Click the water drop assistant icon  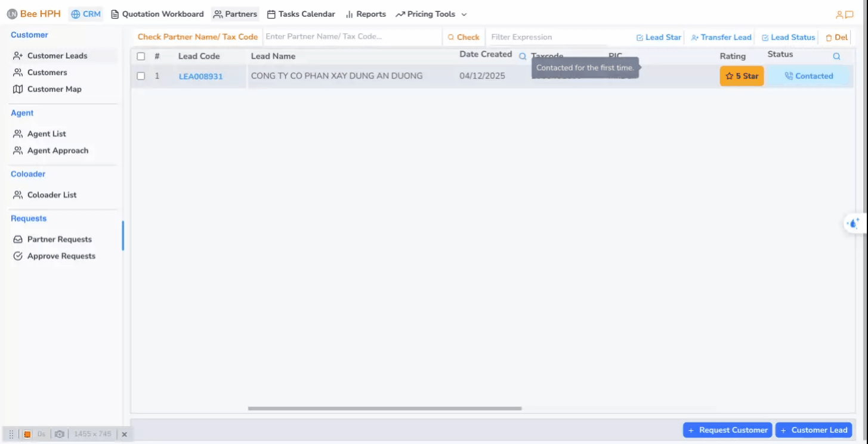click(854, 223)
